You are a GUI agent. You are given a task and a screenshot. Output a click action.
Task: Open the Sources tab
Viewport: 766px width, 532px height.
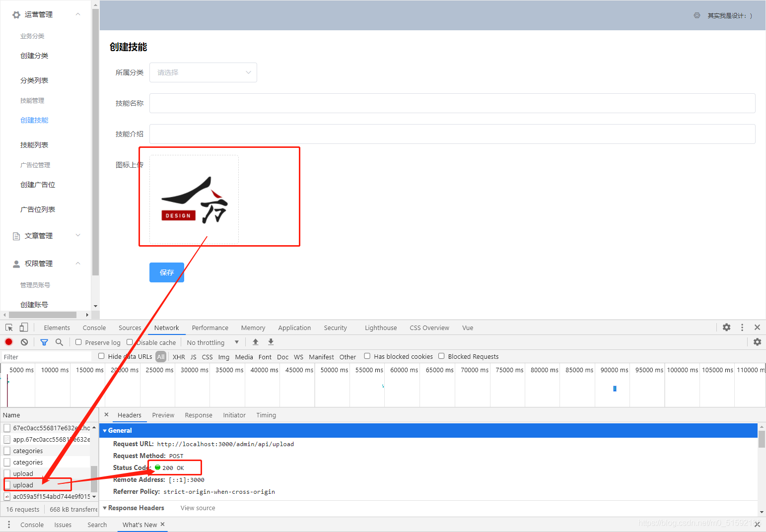click(130, 328)
